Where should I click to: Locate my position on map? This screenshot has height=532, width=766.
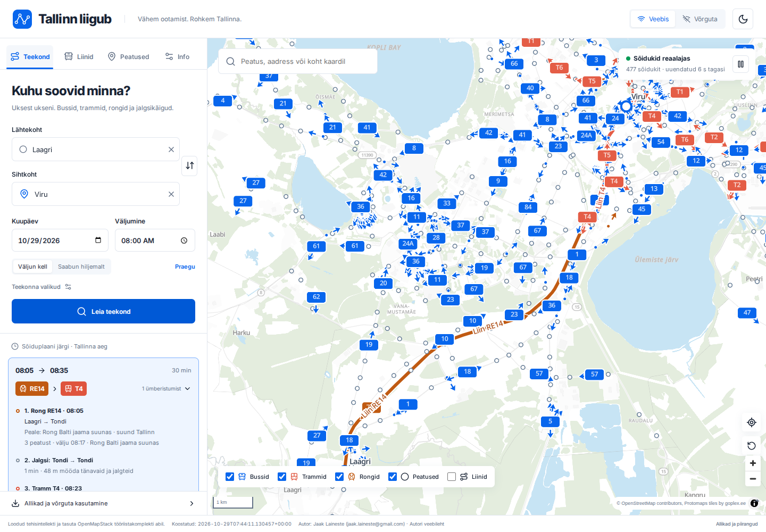click(x=752, y=422)
